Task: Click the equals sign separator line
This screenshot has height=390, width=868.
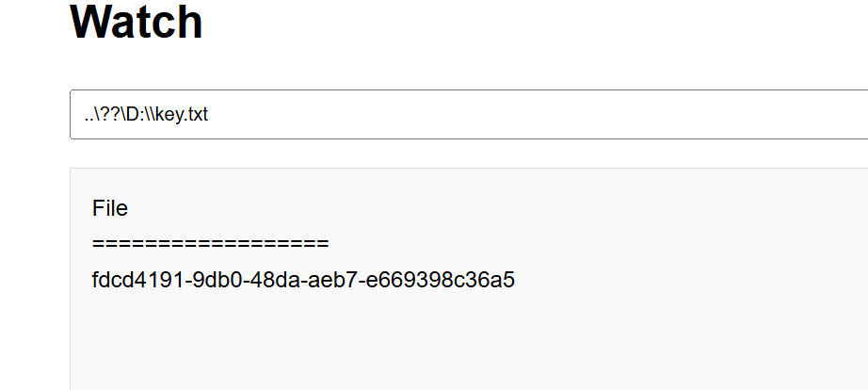Action: click(x=210, y=244)
